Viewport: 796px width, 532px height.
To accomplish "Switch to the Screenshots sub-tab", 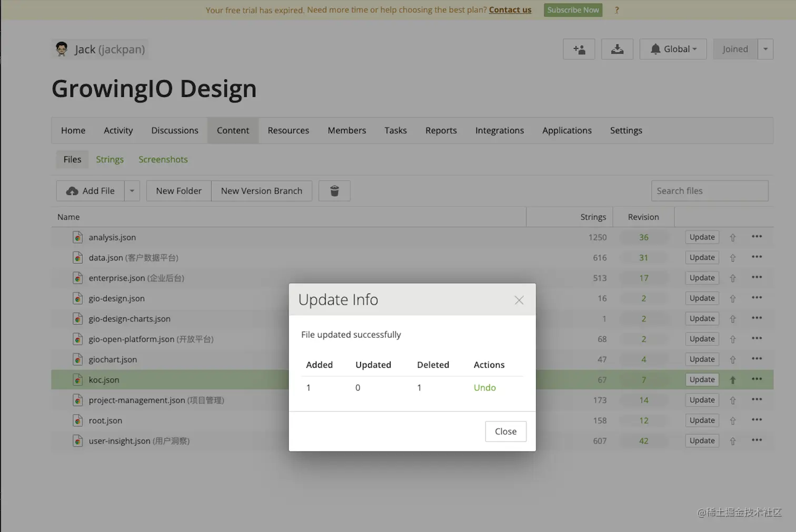I will 163,159.
